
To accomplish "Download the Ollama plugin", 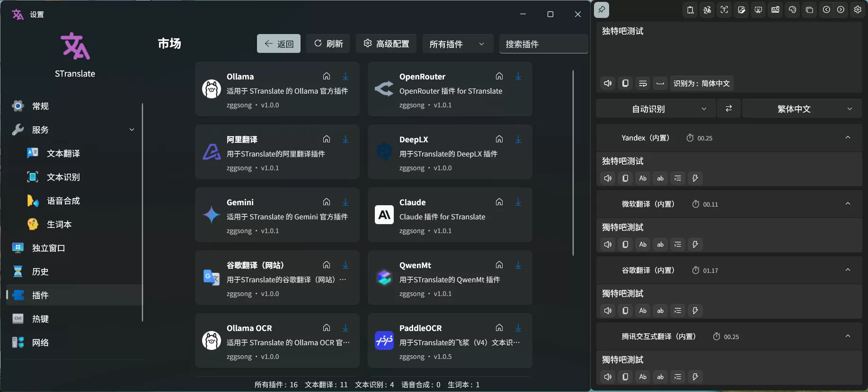I will (x=345, y=76).
